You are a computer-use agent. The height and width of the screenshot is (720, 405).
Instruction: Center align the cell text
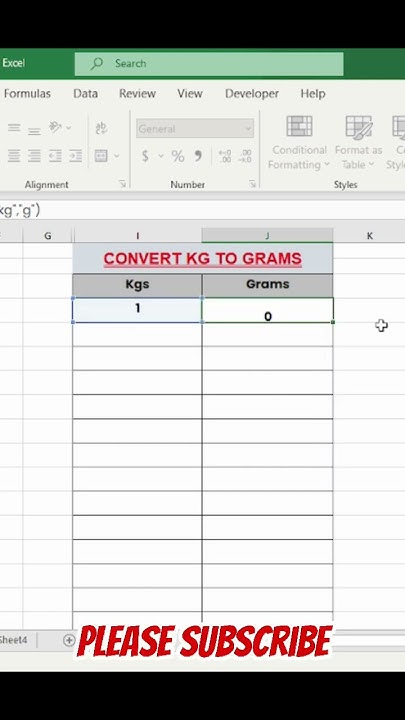(14, 156)
